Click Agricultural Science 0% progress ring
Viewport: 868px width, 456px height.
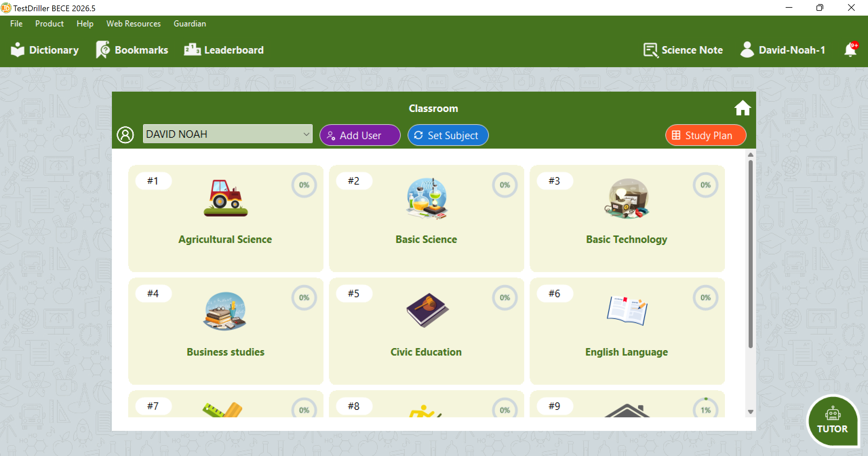click(x=304, y=185)
